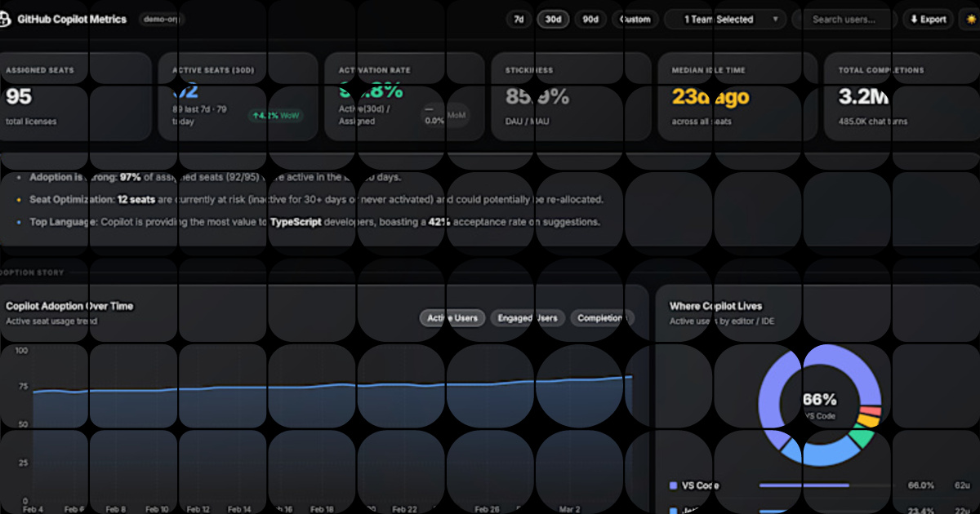Click the 66% donut center label
The image size is (980, 514).
tap(819, 400)
